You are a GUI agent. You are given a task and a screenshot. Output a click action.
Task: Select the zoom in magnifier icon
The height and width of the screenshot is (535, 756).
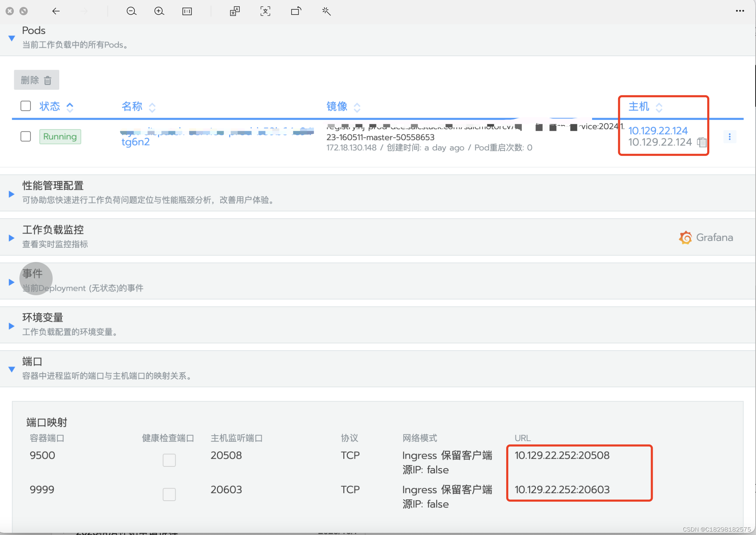(x=159, y=11)
